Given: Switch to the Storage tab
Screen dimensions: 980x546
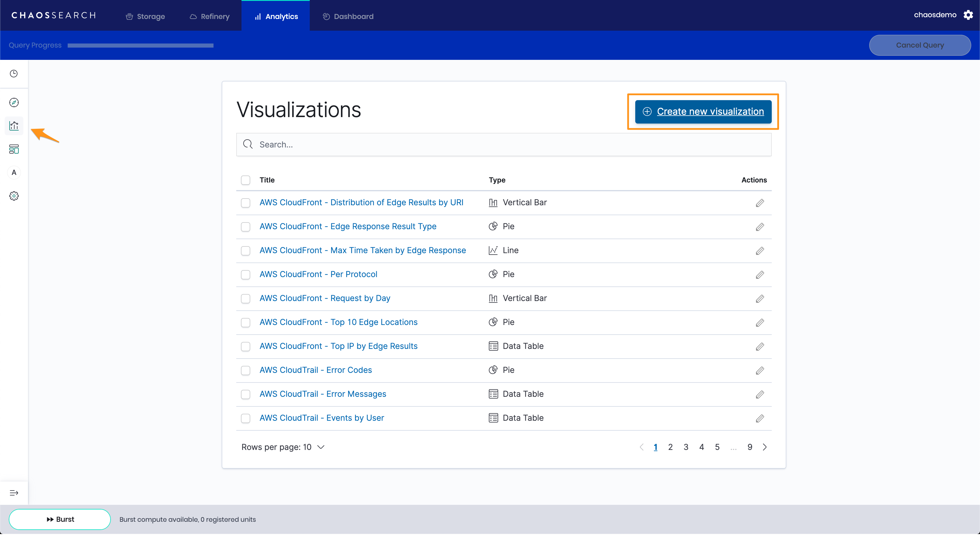Looking at the screenshot, I should [x=145, y=16].
